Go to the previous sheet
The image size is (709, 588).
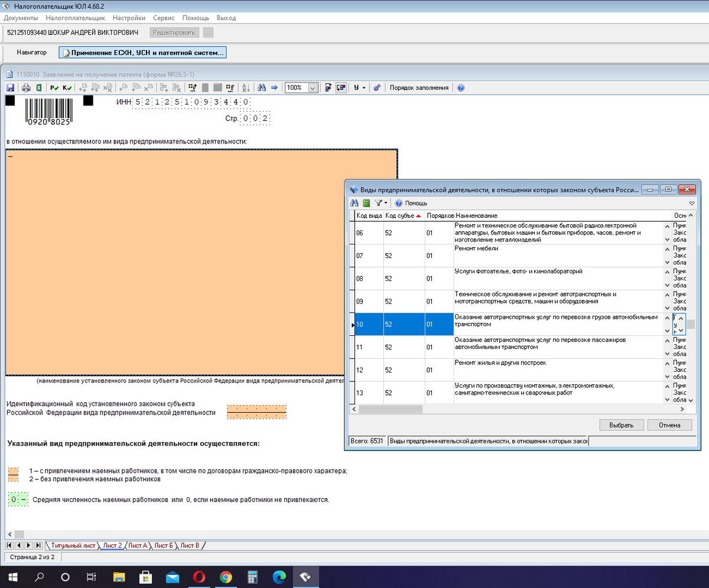19,545
